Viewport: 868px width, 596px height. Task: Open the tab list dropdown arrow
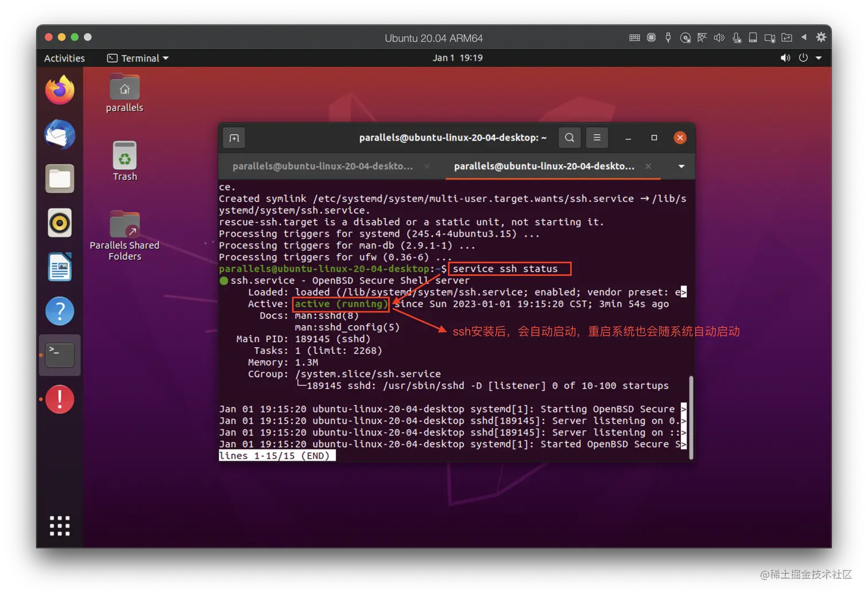pyautogui.click(x=681, y=166)
